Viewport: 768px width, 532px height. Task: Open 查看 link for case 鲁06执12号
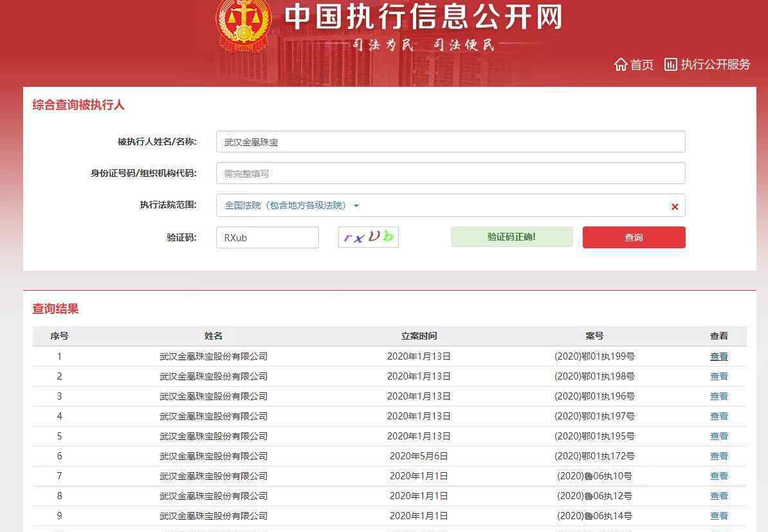pyautogui.click(x=718, y=496)
